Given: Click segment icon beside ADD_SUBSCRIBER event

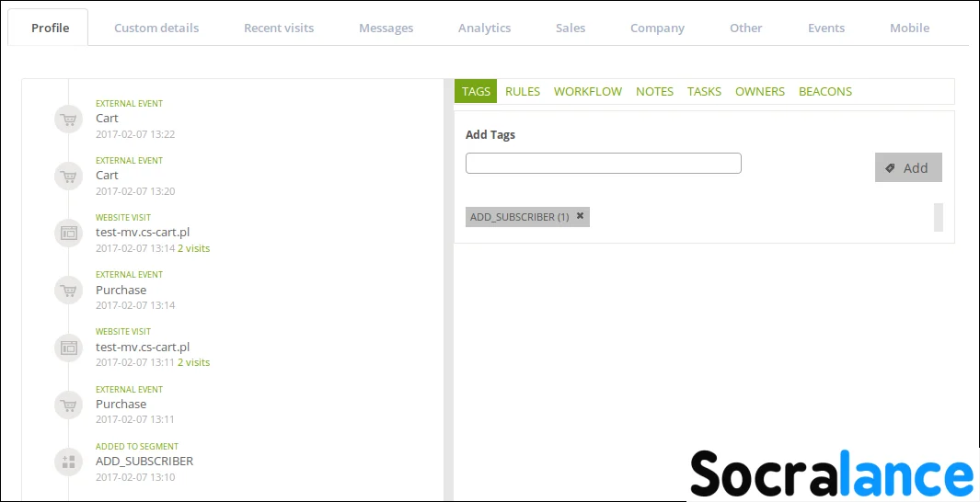Looking at the screenshot, I should tap(69, 462).
